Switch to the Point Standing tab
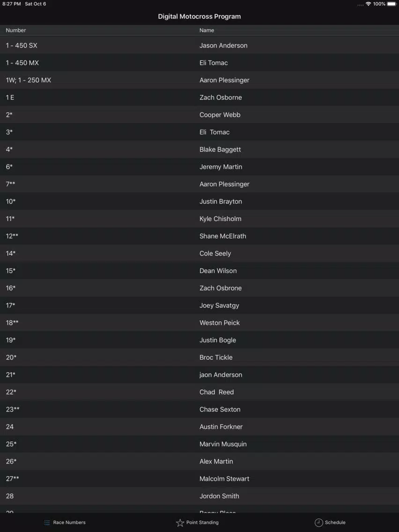 pos(202,523)
